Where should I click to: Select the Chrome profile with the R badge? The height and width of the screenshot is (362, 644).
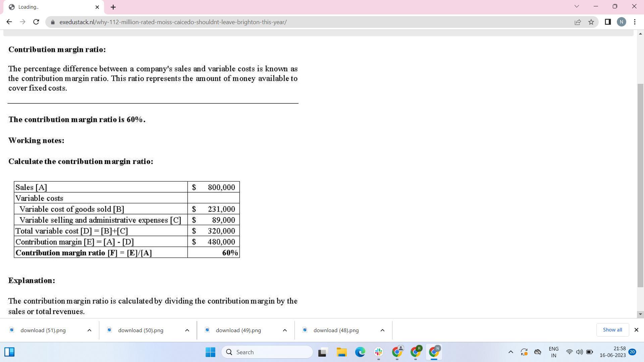pos(416,352)
